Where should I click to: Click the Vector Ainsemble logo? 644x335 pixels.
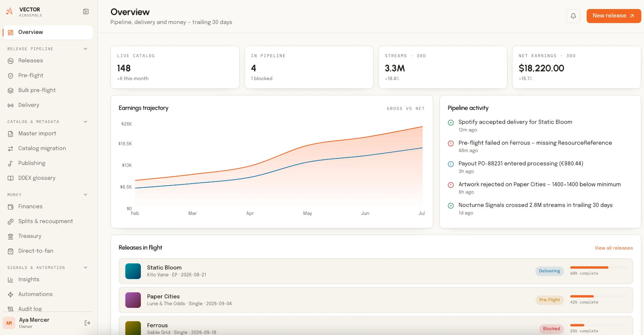9,12
